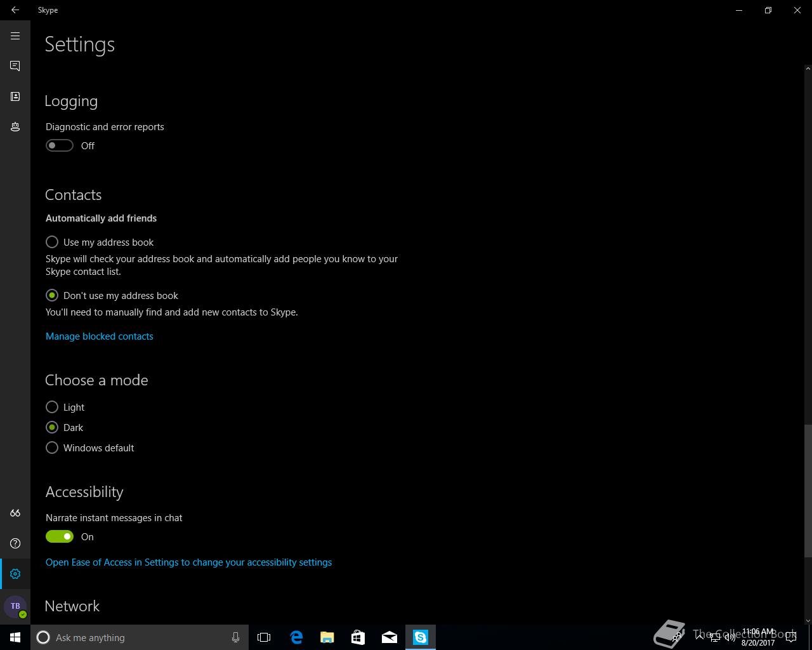The image size is (812, 650).
Task: Click the settings vertical scrollbar thumb
Action: pyautogui.click(x=808, y=490)
